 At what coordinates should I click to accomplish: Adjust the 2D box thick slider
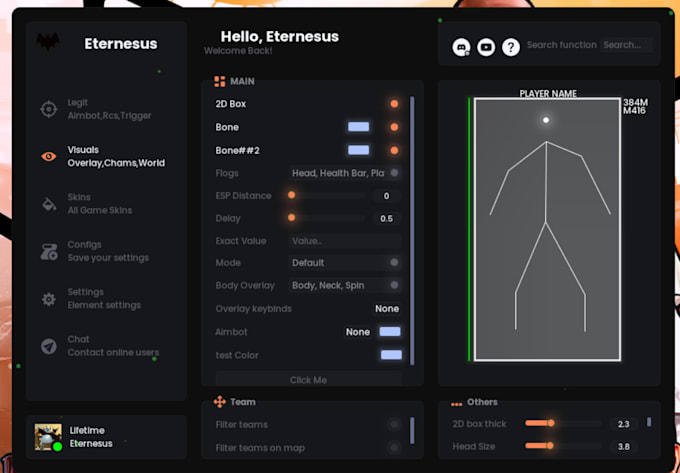563,423
